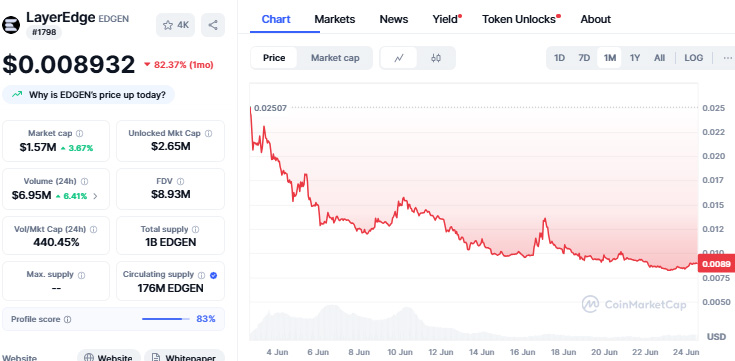Open the share icon button
Viewport: 735px width, 361px height.
213,25
